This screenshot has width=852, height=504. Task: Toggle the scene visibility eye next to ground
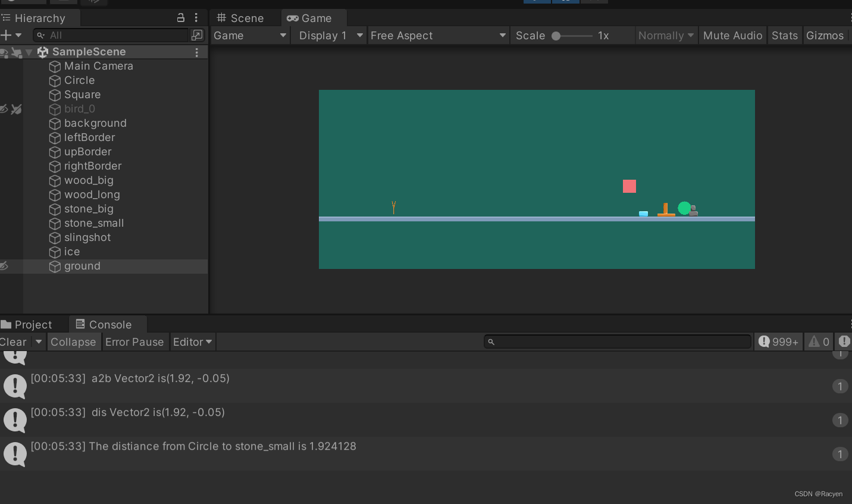4,266
